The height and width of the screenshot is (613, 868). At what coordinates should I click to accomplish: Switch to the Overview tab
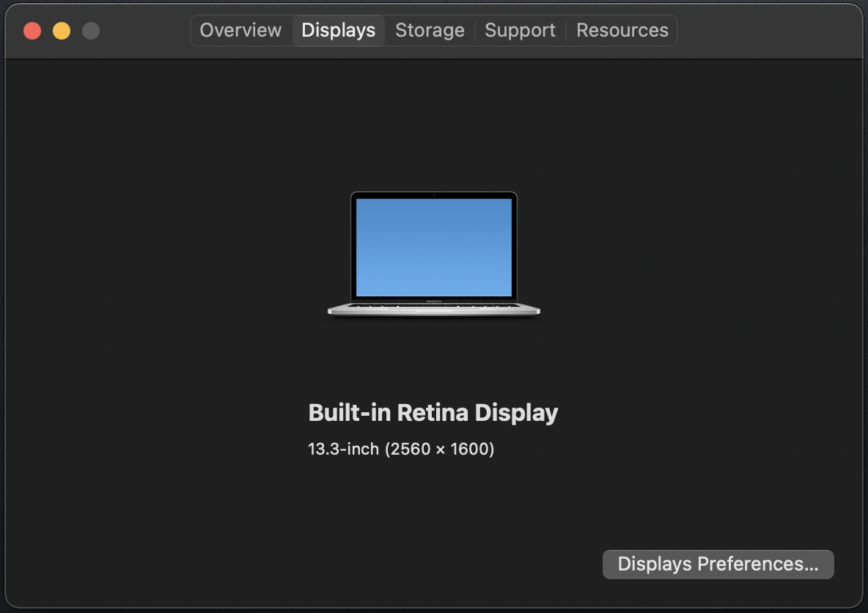240,31
